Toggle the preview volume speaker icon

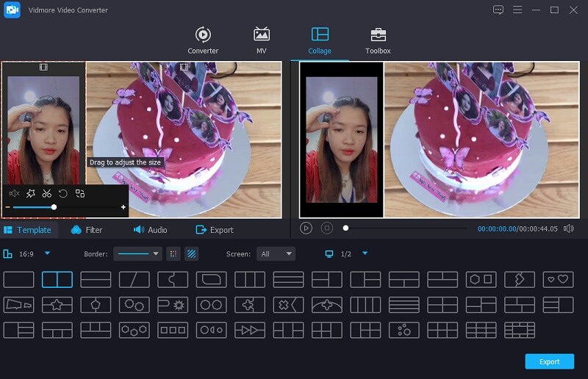point(568,228)
